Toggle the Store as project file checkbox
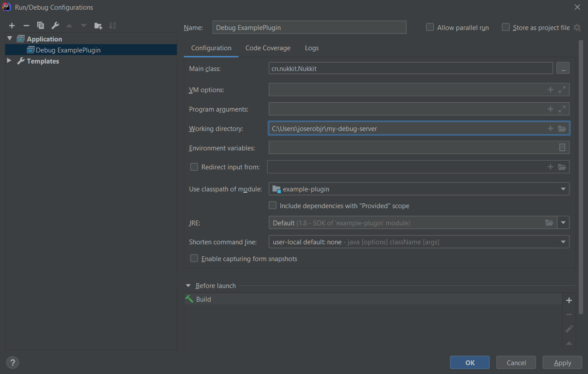Image resolution: width=588 pixels, height=374 pixels. tap(506, 27)
